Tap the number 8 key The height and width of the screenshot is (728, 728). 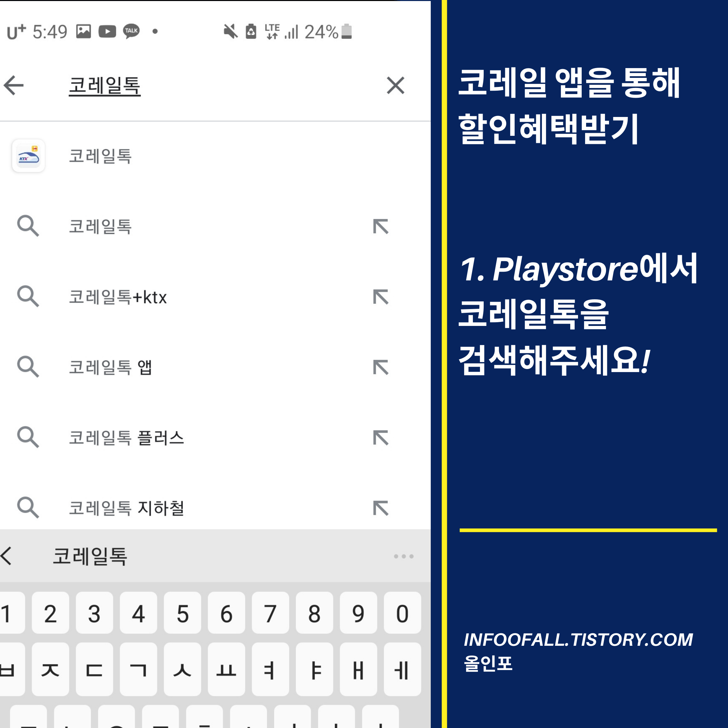pyautogui.click(x=314, y=613)
